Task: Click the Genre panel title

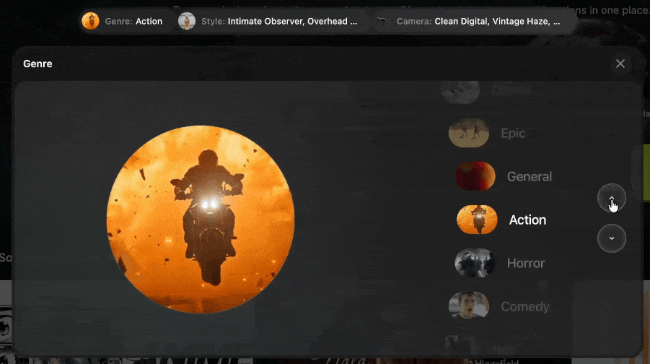Action: point(38,64)
